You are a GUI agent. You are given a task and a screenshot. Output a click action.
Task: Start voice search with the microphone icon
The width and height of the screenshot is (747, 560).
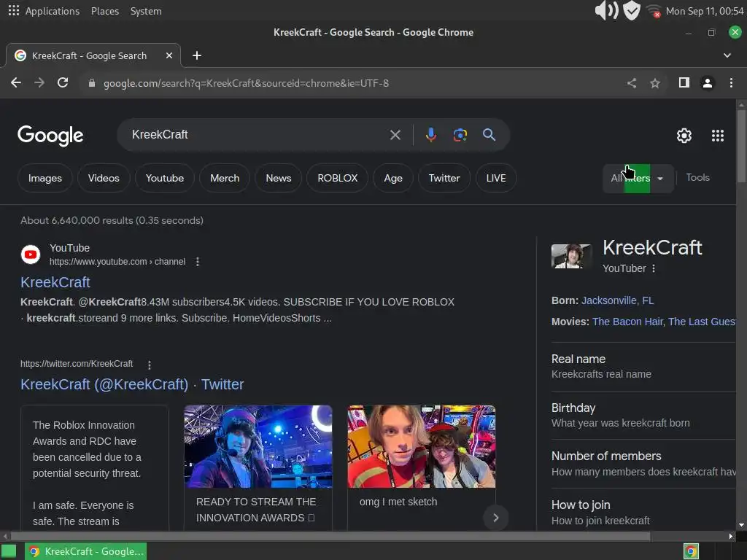(430, 135)
